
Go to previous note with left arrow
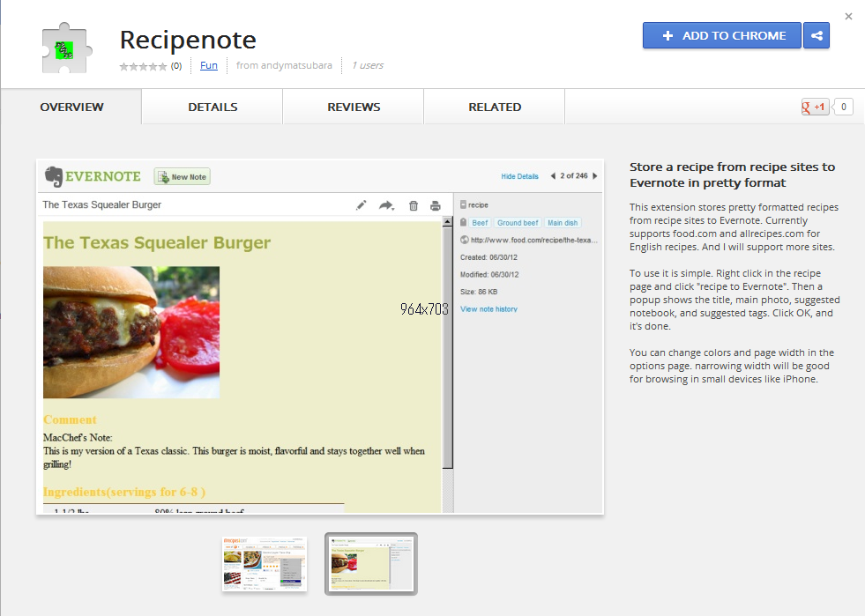(x=553, y=176)
